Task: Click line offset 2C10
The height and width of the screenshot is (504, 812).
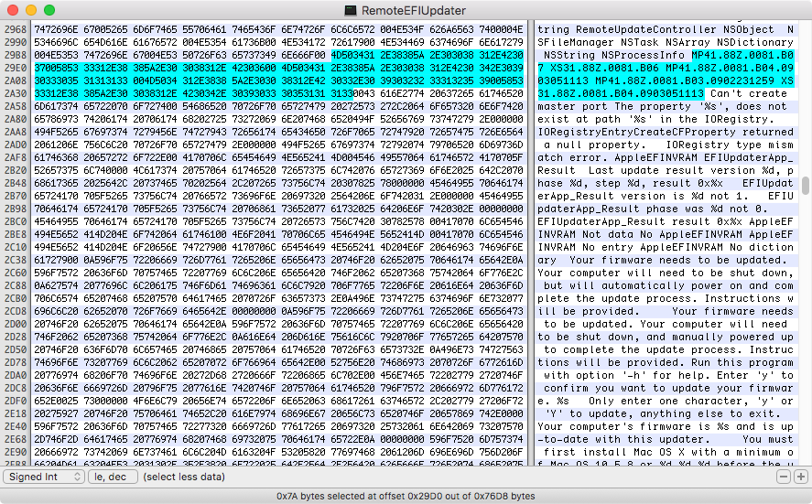Action: pyautogui.click(x=16, y=247)
